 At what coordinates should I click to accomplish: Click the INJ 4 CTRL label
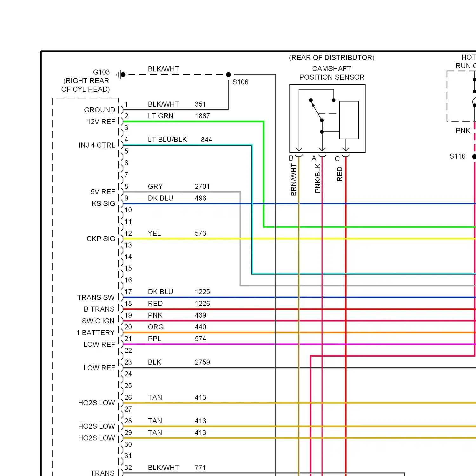97,145
